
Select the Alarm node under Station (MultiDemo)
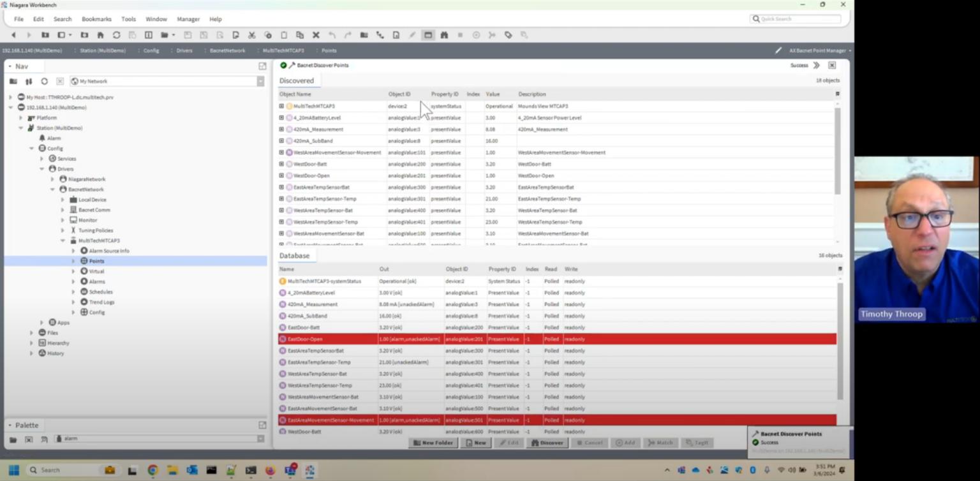point(54,138)
